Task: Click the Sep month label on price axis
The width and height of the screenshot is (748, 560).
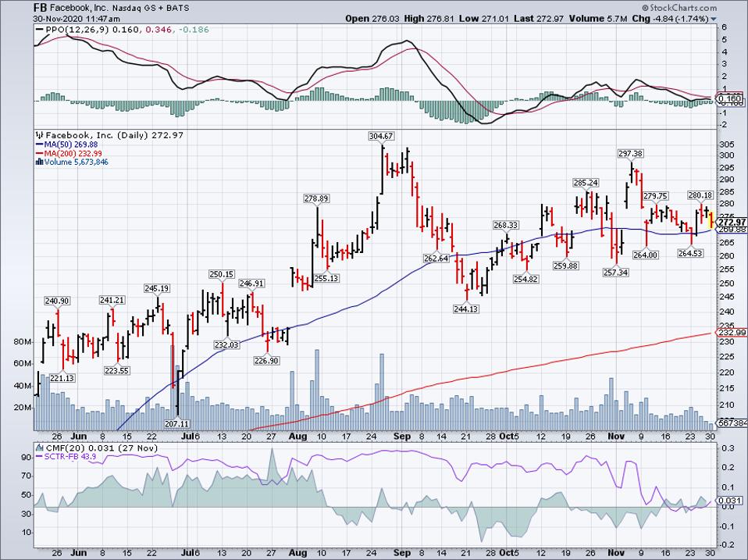Action: pyautogui.click(x=402, y=436)
